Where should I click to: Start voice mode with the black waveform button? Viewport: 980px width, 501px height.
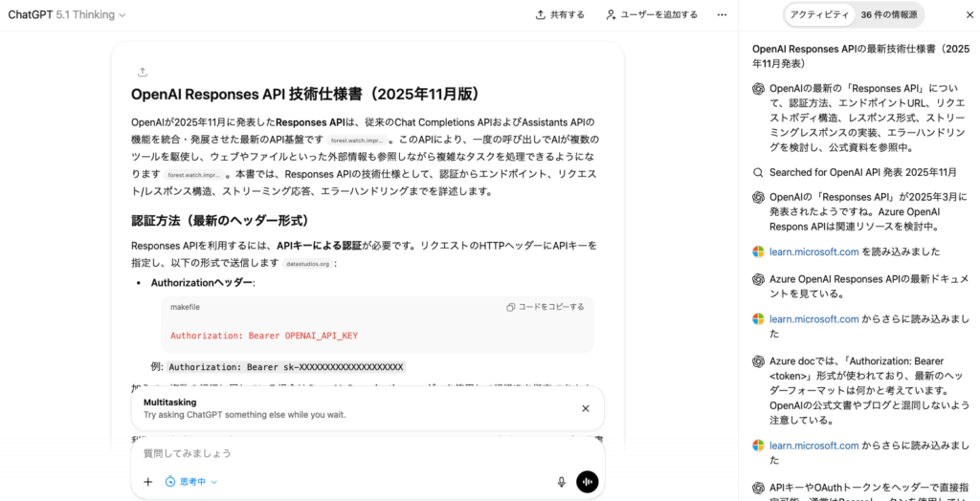point(587,482)
